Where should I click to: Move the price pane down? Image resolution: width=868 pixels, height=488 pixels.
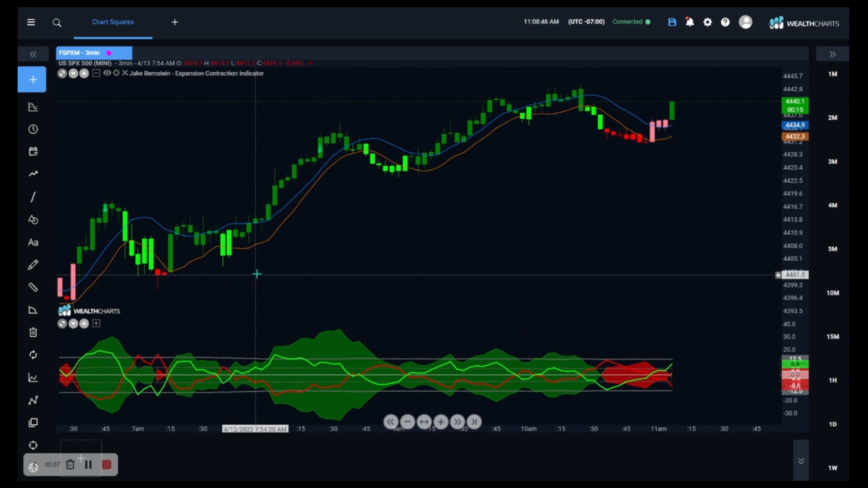pyautogui.click(x=73, y=73)
